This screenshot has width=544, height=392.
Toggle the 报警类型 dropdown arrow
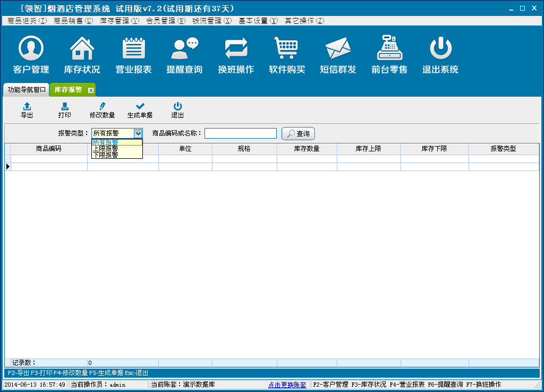tap(138, 133)
